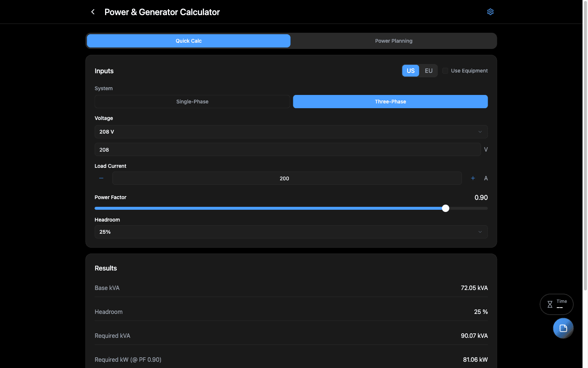Open the 208 V voltage dropdown
588x368 pixels.
(x=291, y=132)
